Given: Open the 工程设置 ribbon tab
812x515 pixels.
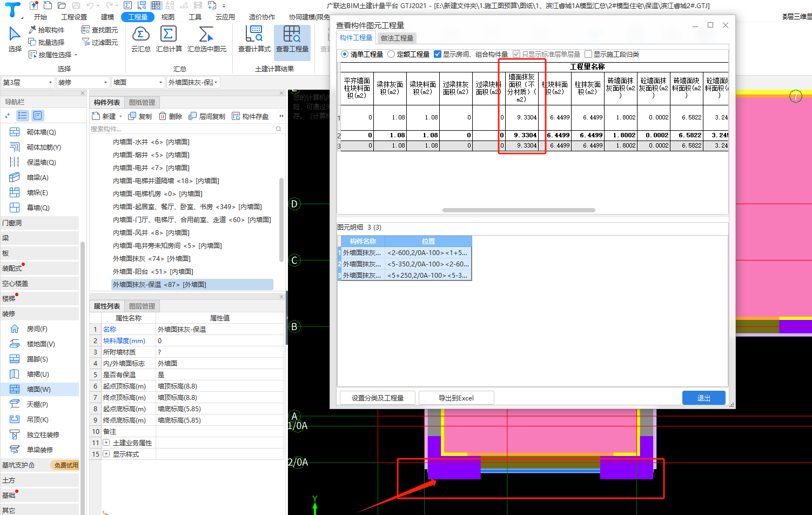Looking at the screenshot, I should pos(74,17).
